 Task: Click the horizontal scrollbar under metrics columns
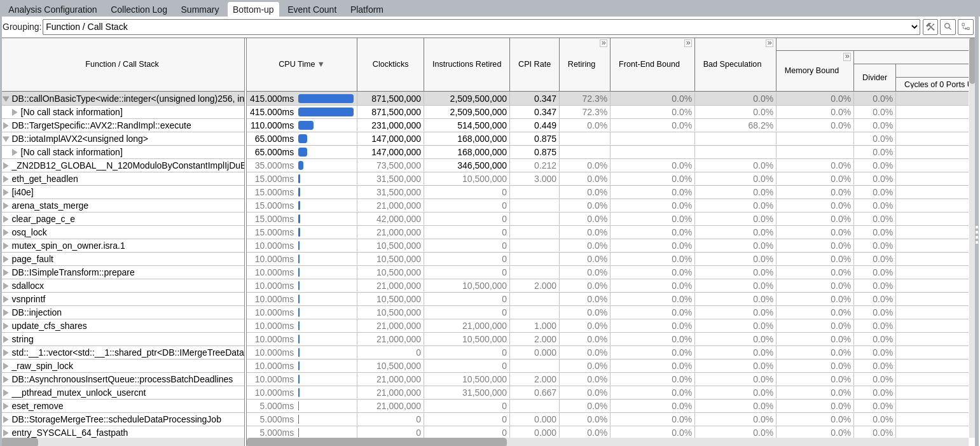coord(376,442)
